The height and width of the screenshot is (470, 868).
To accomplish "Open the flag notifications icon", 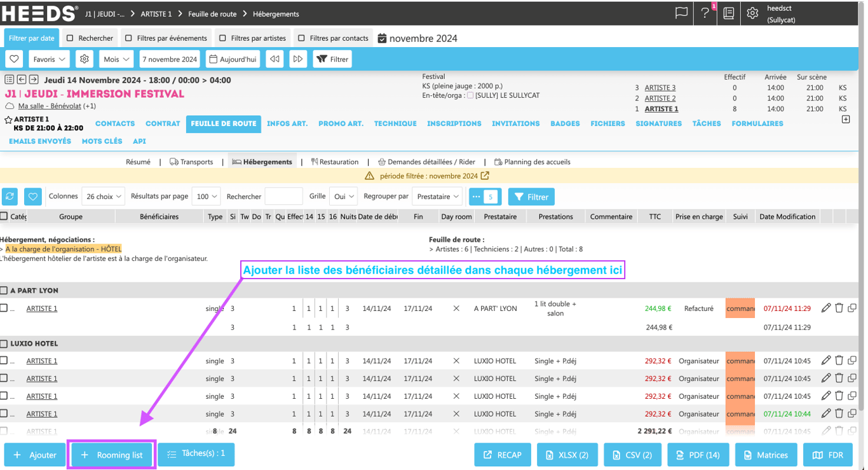I will tap(681, 13).
